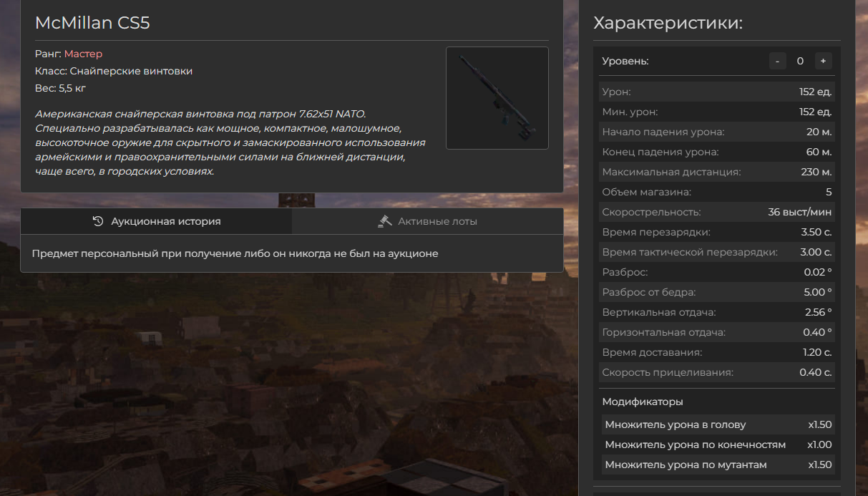Click the Модификаторы heading

click(643, 402)
